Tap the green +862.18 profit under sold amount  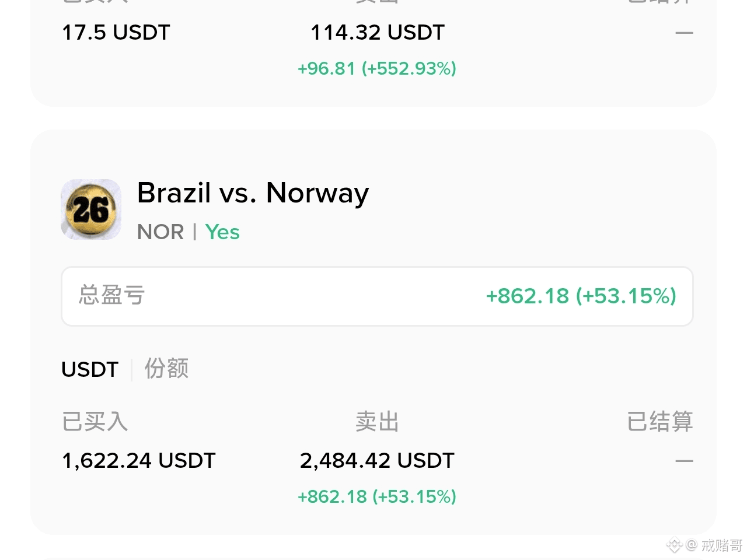(377, 497)
